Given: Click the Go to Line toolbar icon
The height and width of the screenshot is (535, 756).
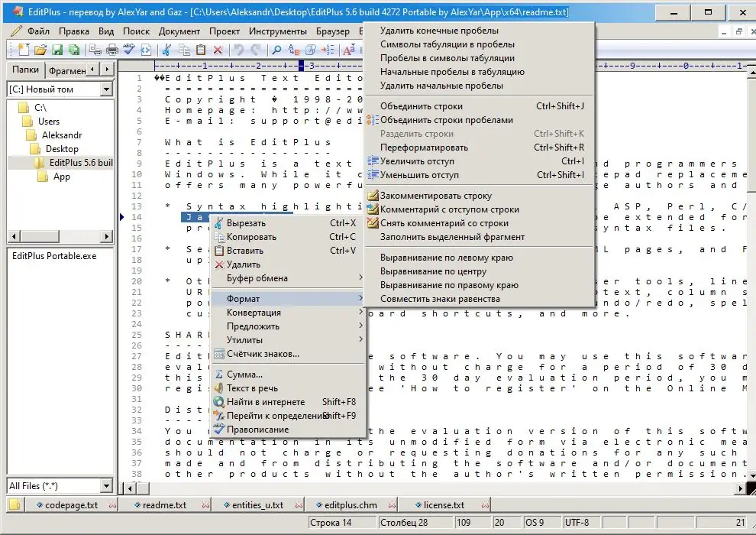Looking at the screenshot, I should click(x=328, y=49).
